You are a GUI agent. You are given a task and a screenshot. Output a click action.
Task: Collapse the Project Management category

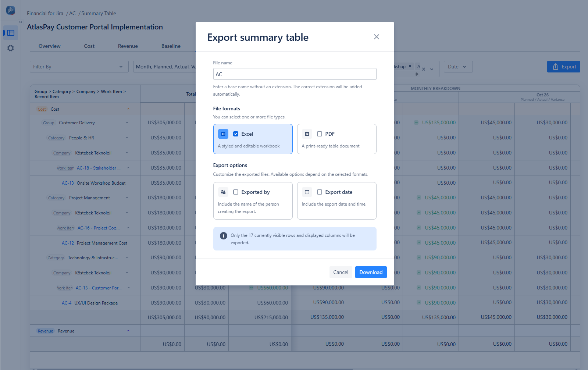coord(127,198)
